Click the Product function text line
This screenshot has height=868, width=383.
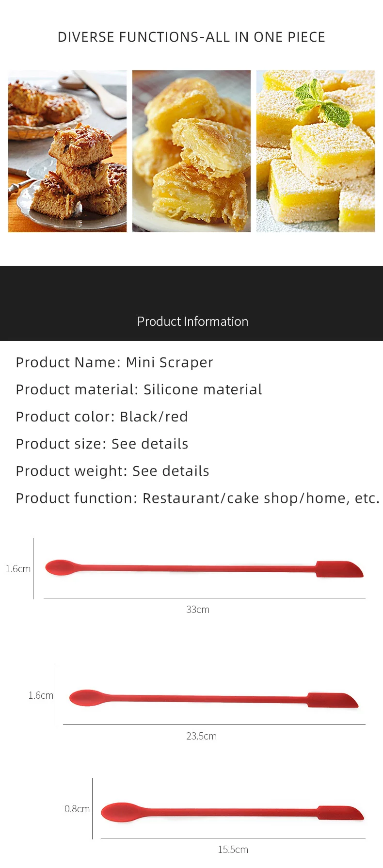pos(198,498)
